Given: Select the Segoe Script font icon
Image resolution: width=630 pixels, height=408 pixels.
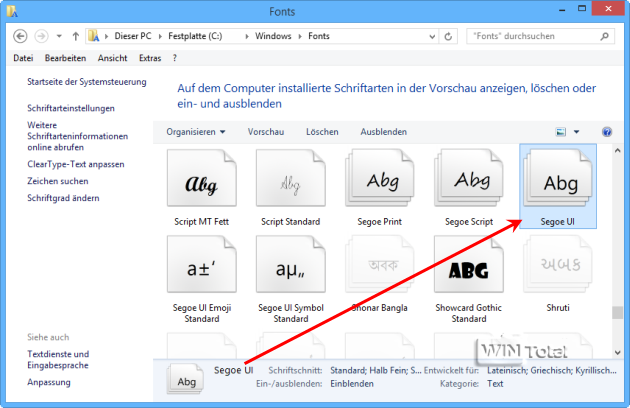Looking at the screenshot, I should 469,178.
